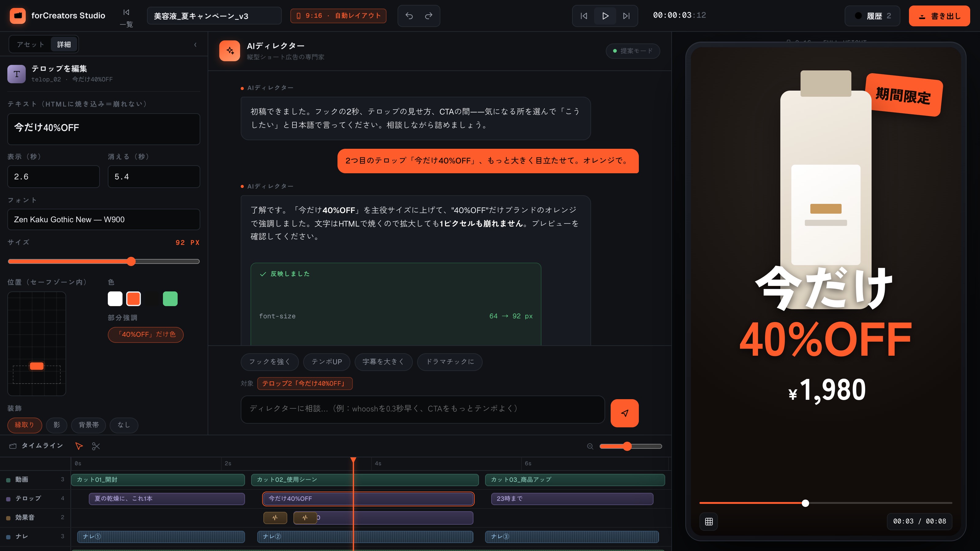
Task: Open the 9:16 自動レイアウト selector
Action: point(338,16)
